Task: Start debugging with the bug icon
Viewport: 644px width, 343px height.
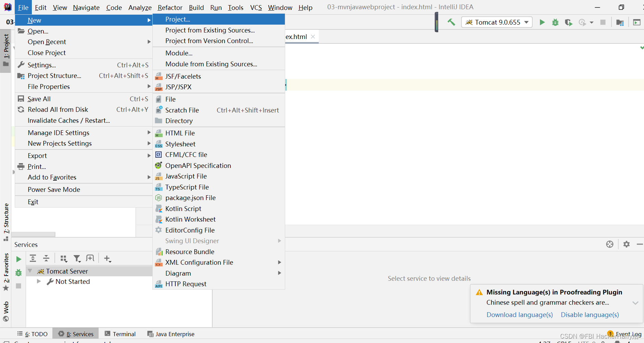Action: pos(555,22)
